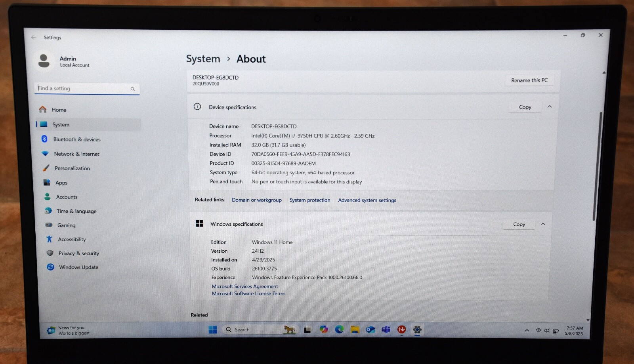
Task: Click the Product ID value 00325-81504-97689-AAOEM
Action: click(284, 163)
